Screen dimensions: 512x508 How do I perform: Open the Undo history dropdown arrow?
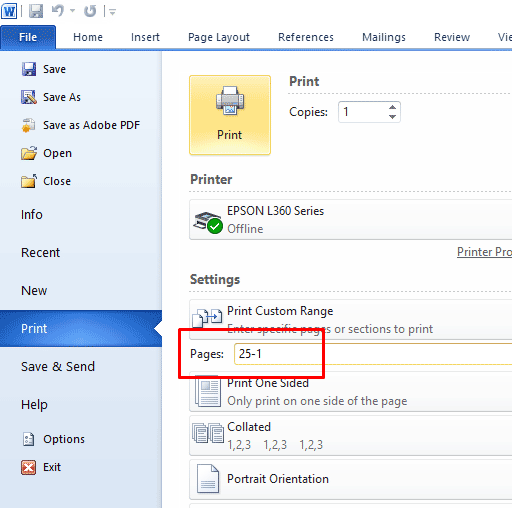point(72,11)
